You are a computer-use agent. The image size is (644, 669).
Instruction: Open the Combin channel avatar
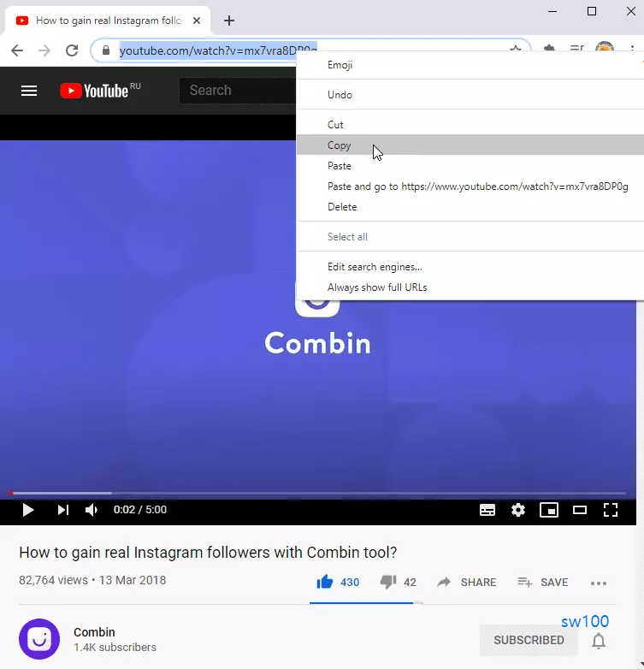(x=39, y=639)
